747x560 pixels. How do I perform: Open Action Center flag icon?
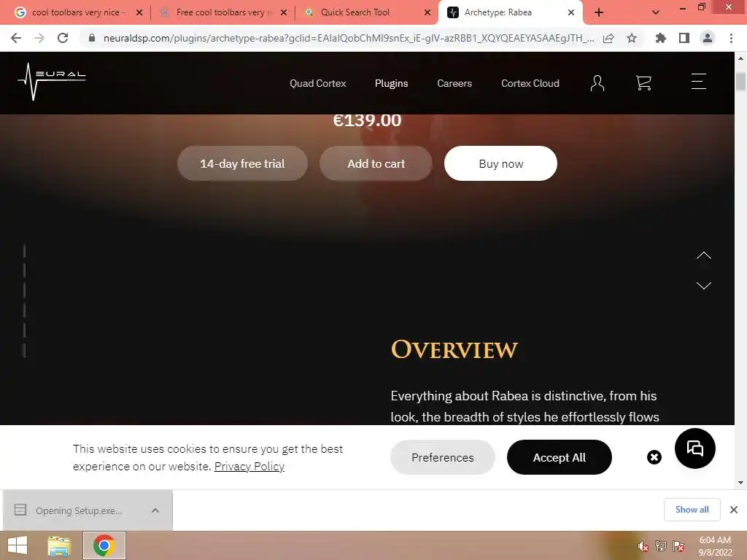coord(678,546)
